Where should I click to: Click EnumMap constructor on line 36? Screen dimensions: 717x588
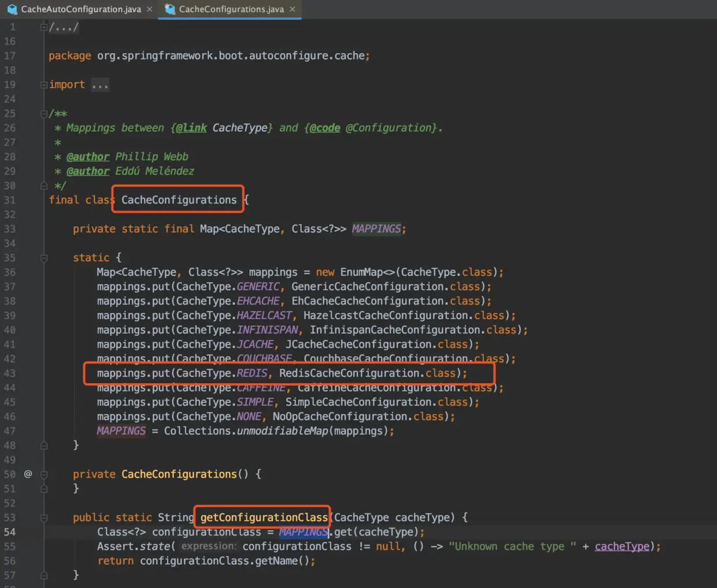click(x=367, y=272)
